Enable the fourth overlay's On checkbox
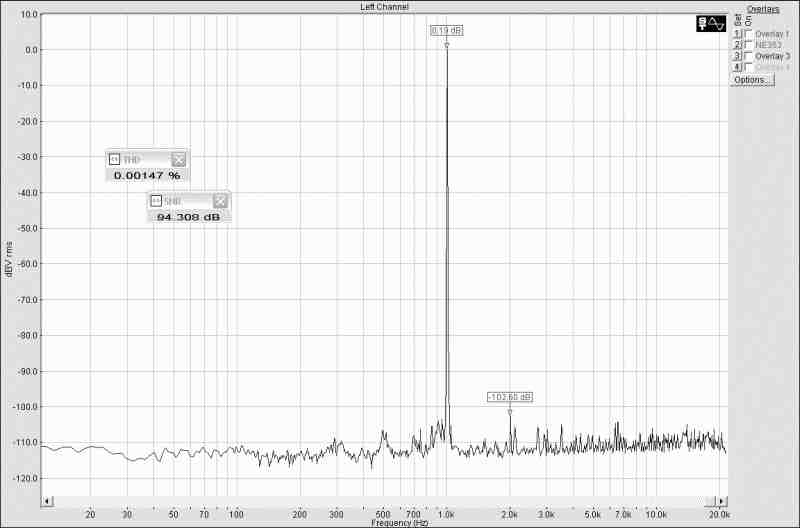Screen dimensions: 800x528 (748, 67)
